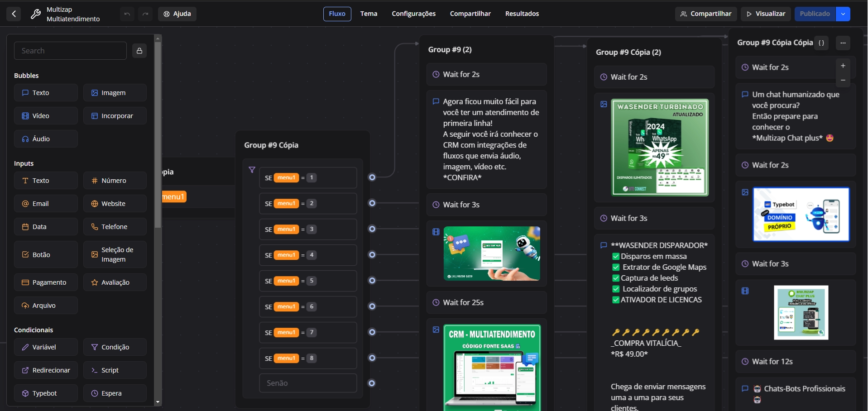Select the Avaliação input block

115,282
